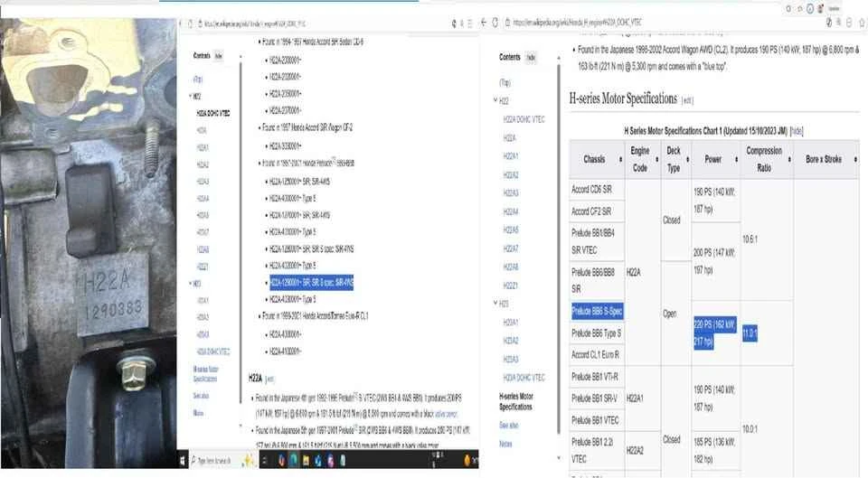868x478 pixels.
Task: Open H-series Motor Specifications in right Contents
Action: [516, 401]
